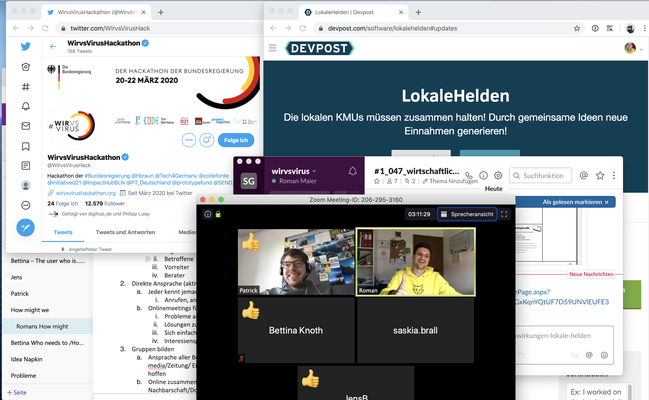Select Patrick's video tile in Zoom

tap(296, 262)
